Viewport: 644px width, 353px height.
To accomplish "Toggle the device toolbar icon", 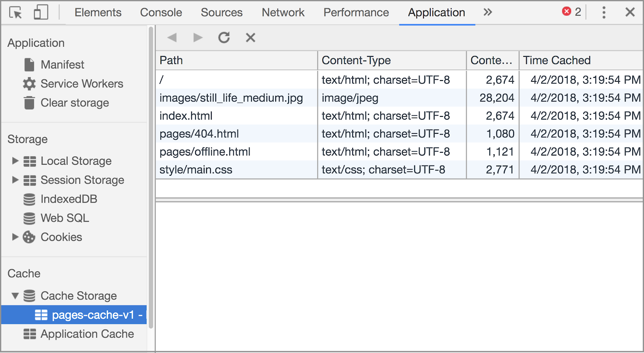I will point(41,12).
